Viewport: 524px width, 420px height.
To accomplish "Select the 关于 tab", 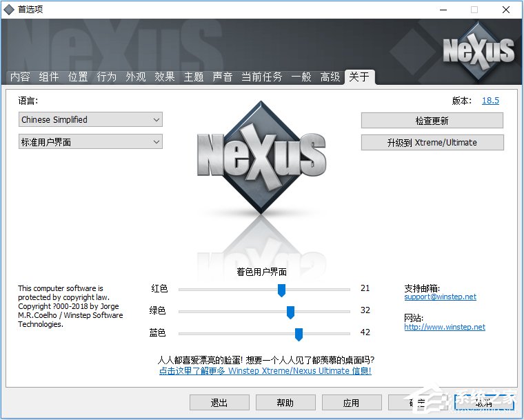I will tap(359, 77).
